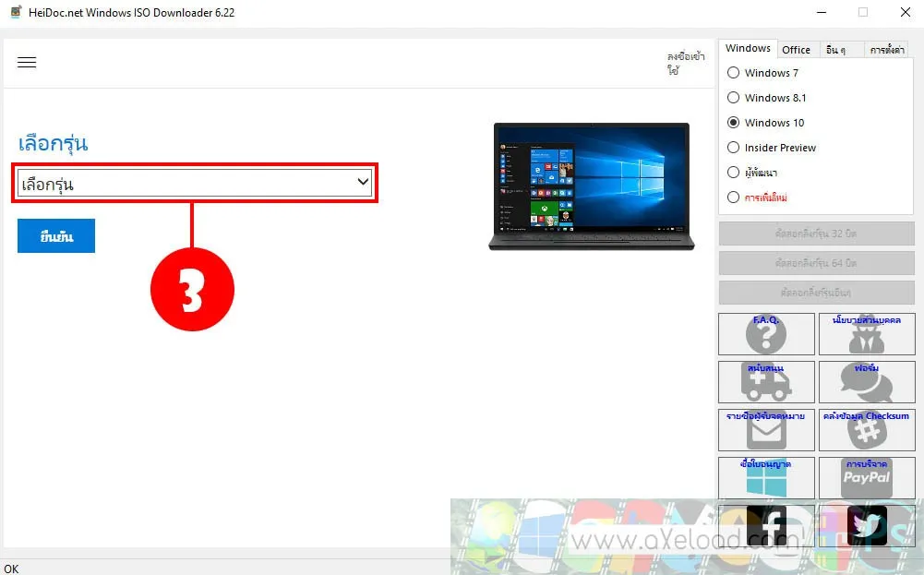
Task: Switch to the Windows tab
Action: 747,48
